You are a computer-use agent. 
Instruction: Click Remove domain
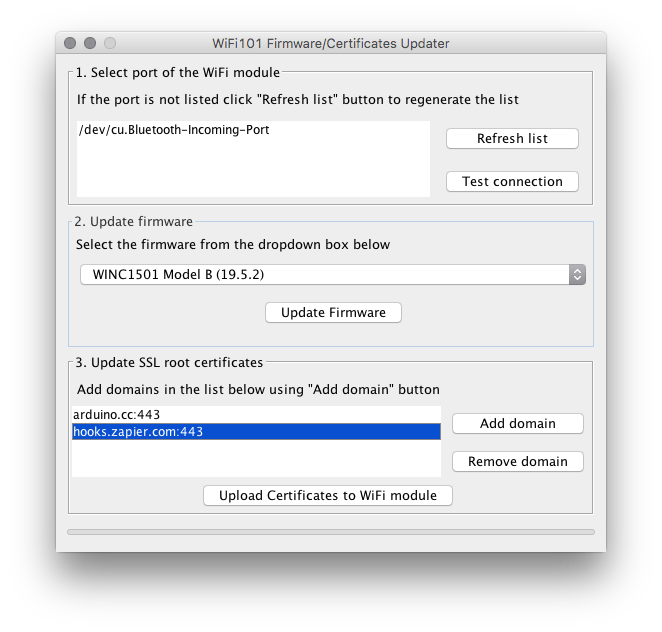[x=517, y=461]
